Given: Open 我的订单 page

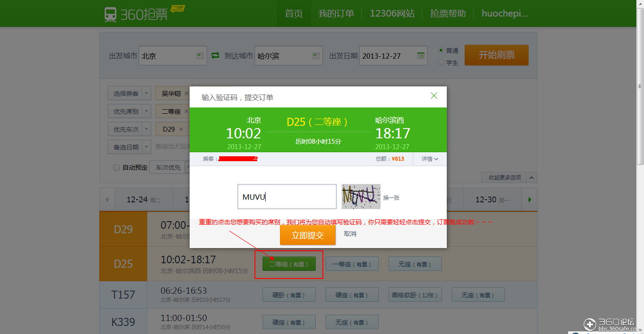Looking at the screenshot, I should (x=336, y=13).
